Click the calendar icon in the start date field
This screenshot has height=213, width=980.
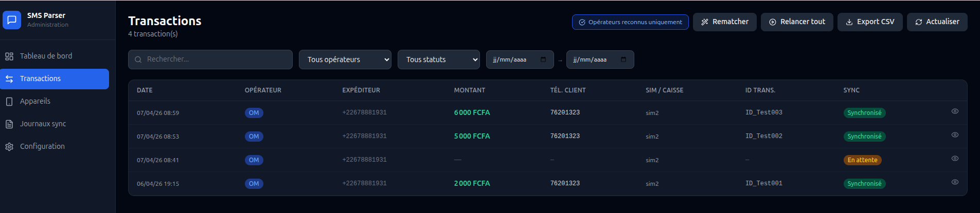click(x=543, y=60)
